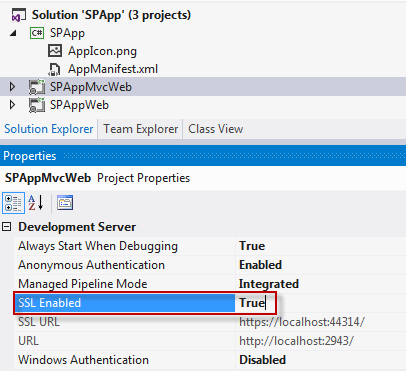
Task: Select the Always Start When Debugging row
Action: click(210, 246)
